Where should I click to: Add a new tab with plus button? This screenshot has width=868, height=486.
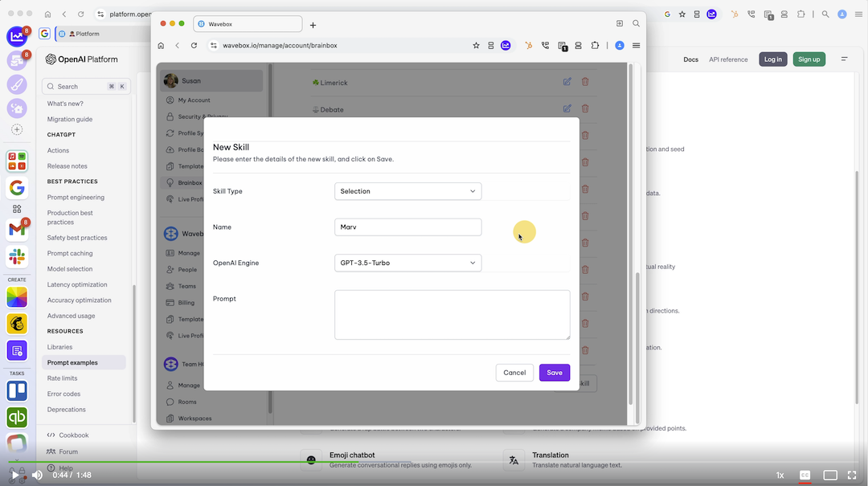(313, 25)
